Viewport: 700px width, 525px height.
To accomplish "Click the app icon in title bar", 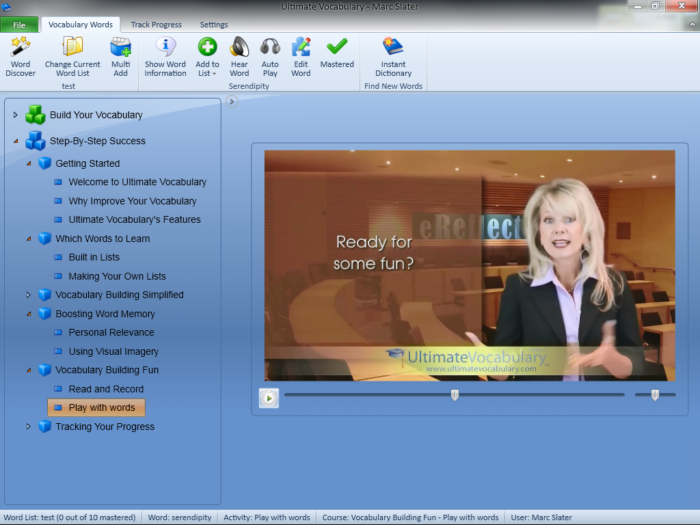I will pos(6,6).
